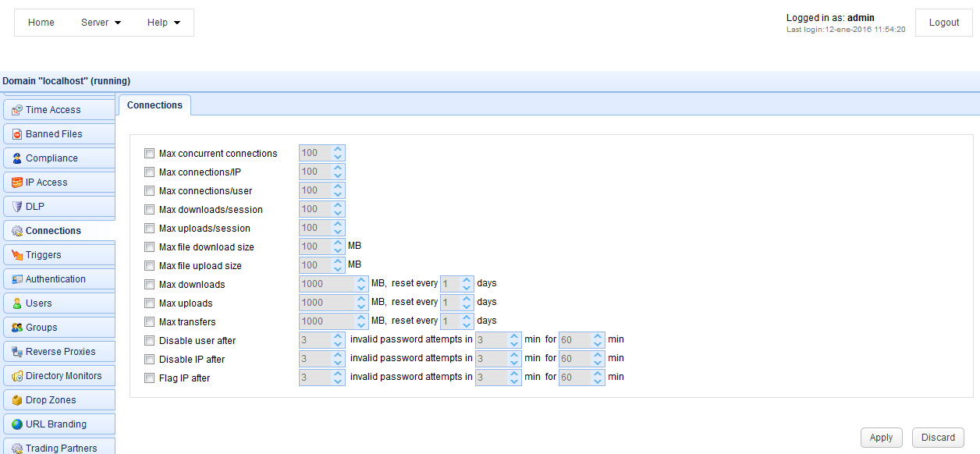Switch to the Connections tab
This screenshot has width=980, height=454.
154,105
